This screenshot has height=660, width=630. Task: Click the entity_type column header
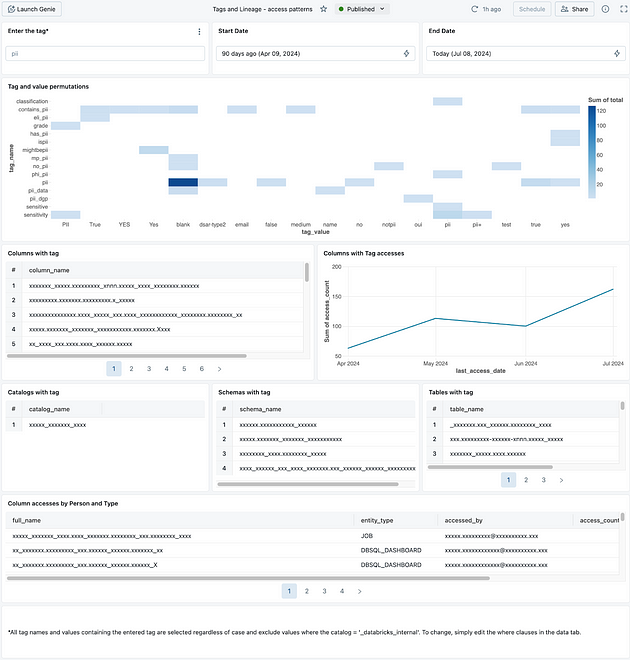(377, 520)
